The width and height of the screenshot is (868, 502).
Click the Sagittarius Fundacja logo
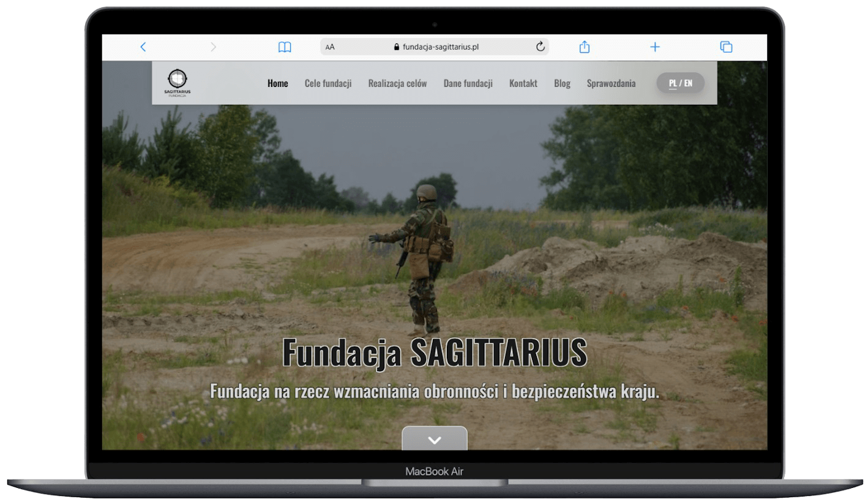[178, 83]
